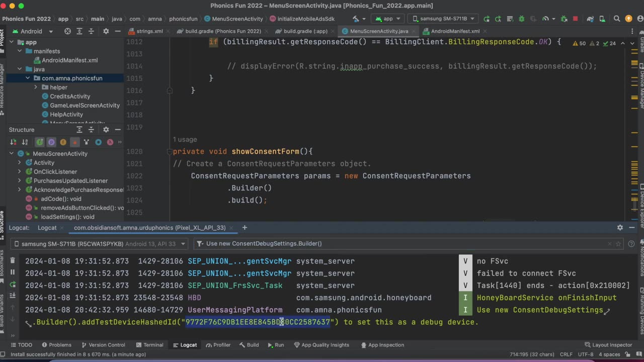The image size is (644, 362).
Task: Click the red Stop button in the toolbar
Action: click(x=576, y=19)
